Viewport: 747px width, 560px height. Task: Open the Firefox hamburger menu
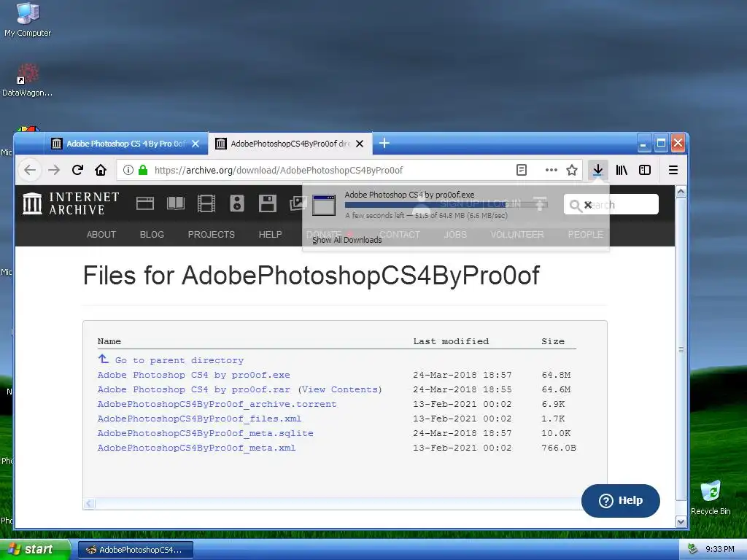673,170
